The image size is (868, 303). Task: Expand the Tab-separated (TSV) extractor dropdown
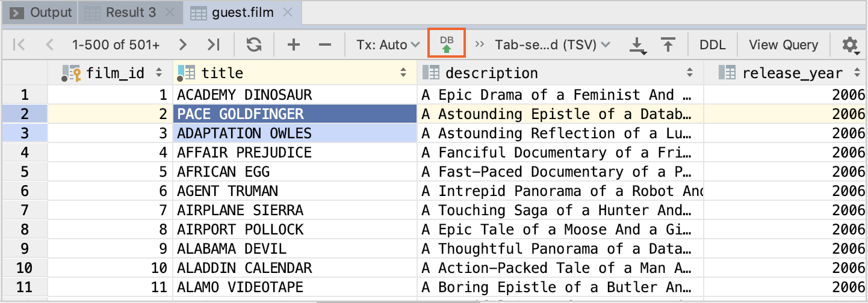552,44
